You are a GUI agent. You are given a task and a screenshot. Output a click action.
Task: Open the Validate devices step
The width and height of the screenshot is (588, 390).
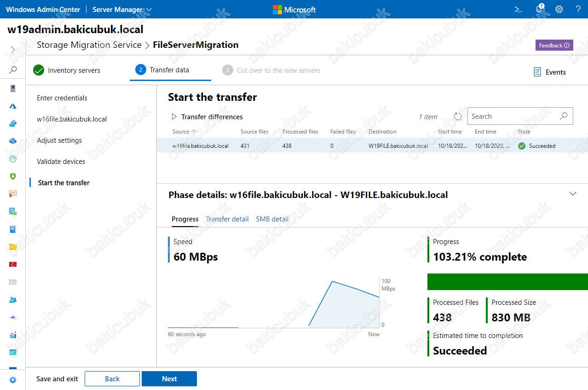(61, 162)
